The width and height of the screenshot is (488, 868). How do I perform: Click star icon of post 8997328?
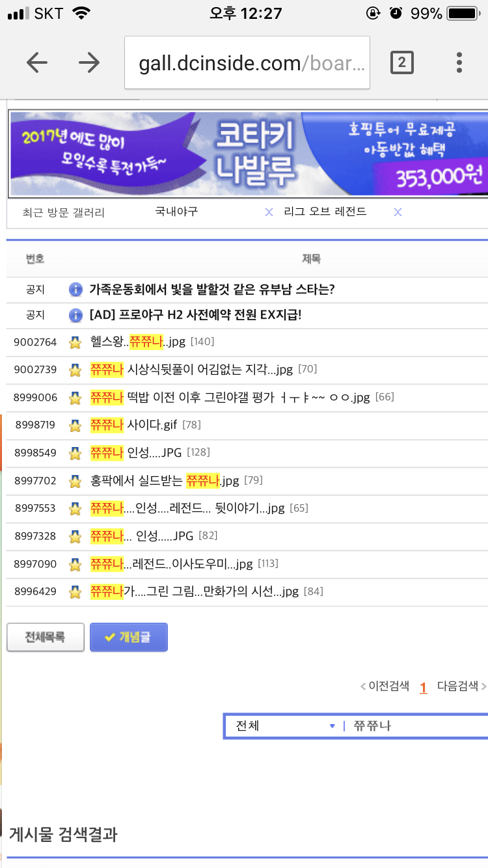75,537
